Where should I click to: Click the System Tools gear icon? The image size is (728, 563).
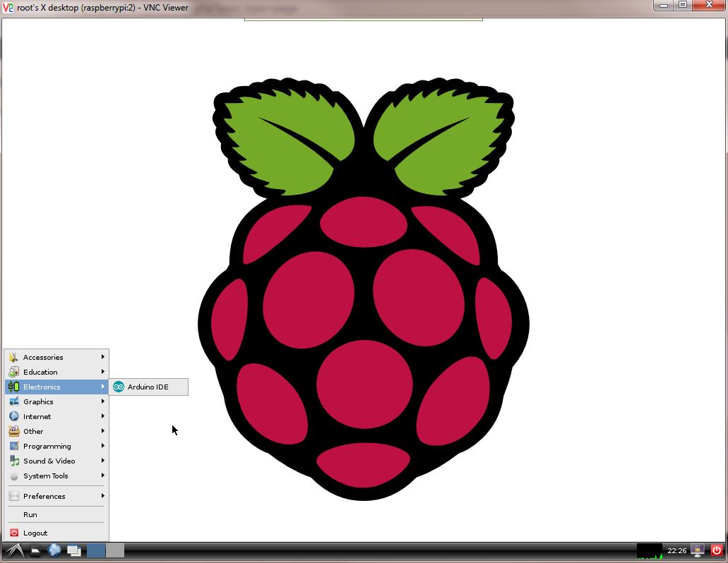coord(14,476)
